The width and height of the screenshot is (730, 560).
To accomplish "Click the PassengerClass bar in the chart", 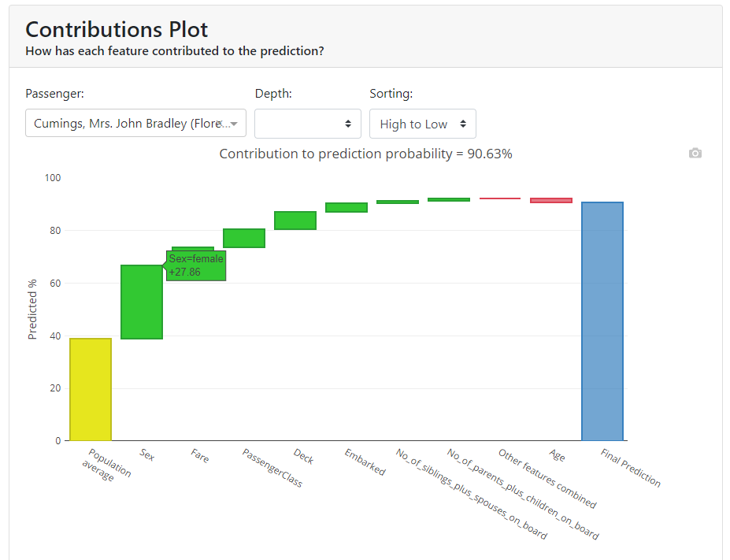I will point(244,236).
